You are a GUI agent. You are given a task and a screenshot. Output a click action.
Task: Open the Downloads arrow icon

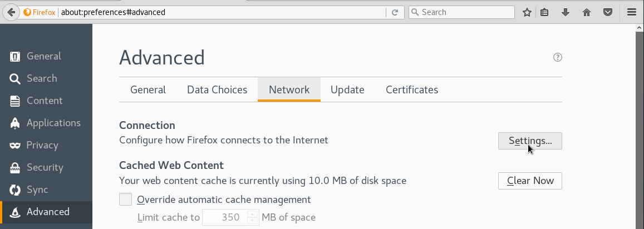[x=566, y=12]
